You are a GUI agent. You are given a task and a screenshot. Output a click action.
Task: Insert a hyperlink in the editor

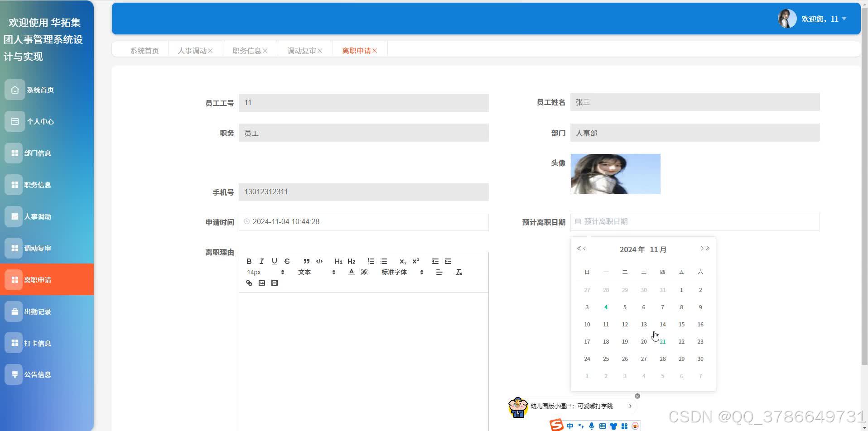click(249, 283)
